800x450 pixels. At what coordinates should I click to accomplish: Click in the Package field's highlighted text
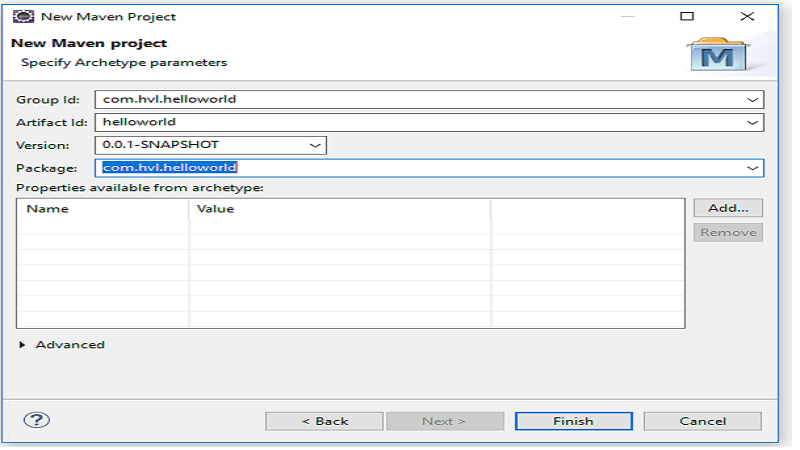click(x=169, y=168)
